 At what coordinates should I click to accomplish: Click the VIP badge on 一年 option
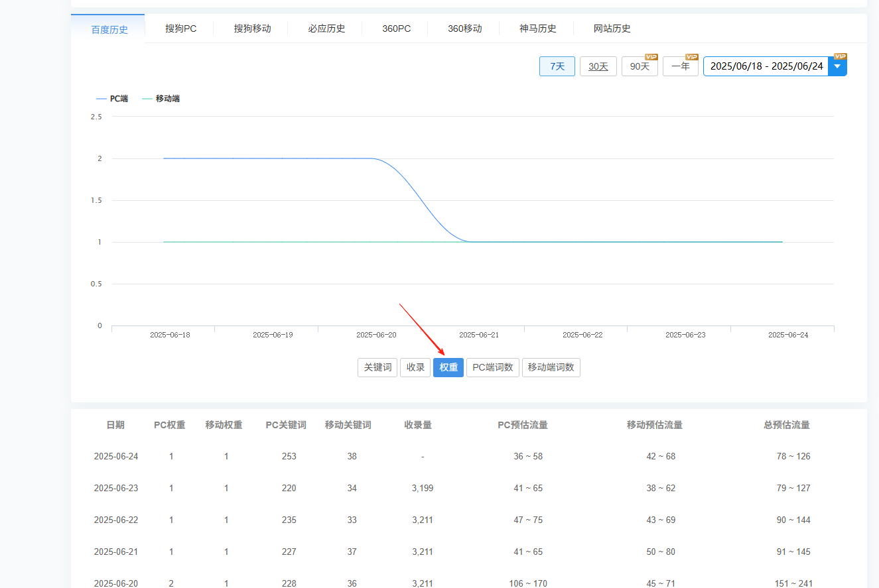[x=692, y=57]
